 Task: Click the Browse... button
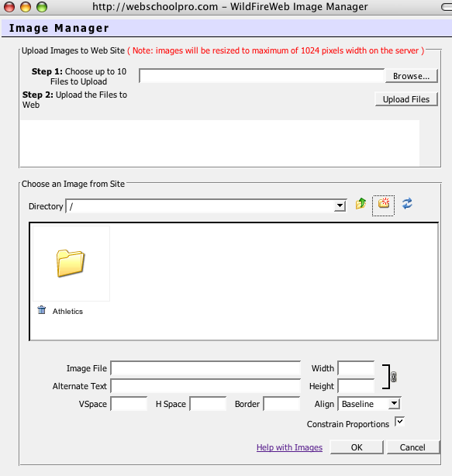pyautogui.click(x=412, y=76)
